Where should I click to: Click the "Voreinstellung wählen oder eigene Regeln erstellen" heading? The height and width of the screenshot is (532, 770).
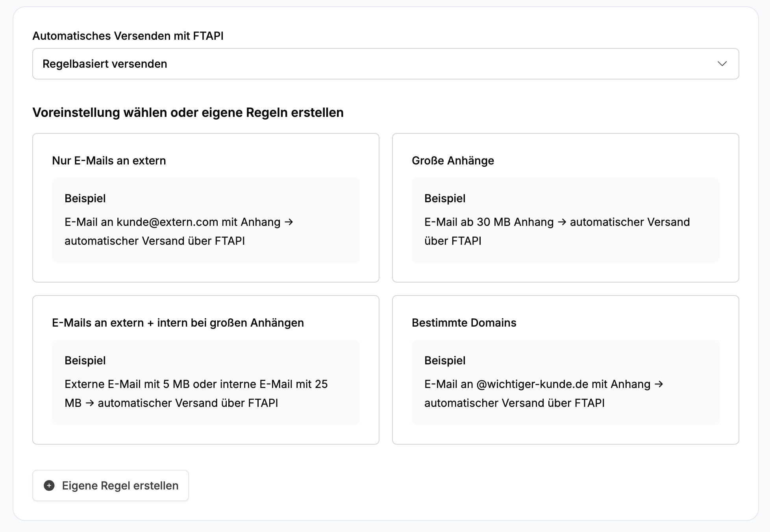point(188,113)
